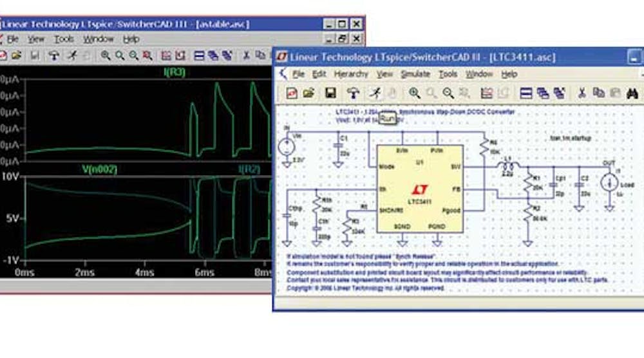644x358 pixels.
Task: Click Autorange Y-axis icon in astable window
Action: point(180,55)
